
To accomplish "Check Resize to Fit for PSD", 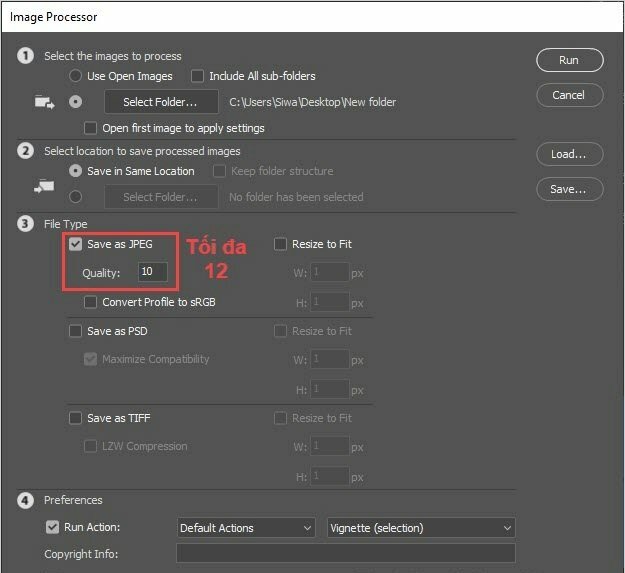I will (280, 331).
